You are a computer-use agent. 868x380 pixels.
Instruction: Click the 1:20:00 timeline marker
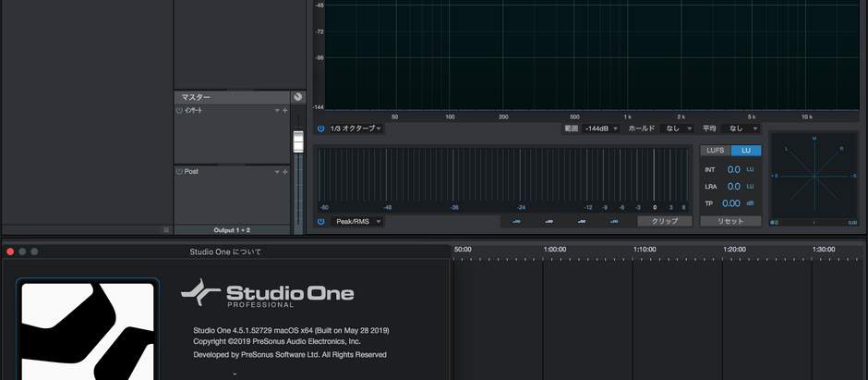(735, 250)
